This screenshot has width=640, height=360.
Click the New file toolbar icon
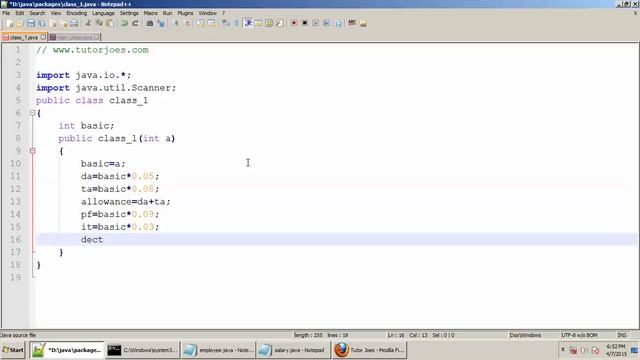click(x=10, y=23)
